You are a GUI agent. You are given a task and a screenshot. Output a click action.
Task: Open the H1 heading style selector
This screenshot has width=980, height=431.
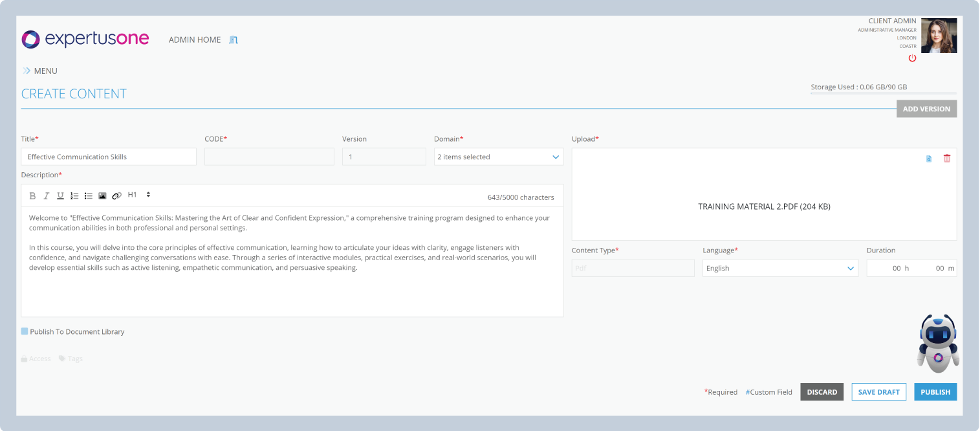click(139, 195)
